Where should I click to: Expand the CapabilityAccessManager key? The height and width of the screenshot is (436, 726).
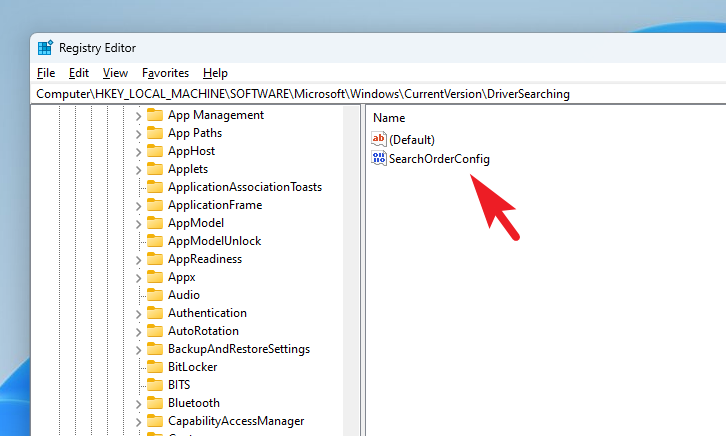pyautogui.click(x=138, y=422)
